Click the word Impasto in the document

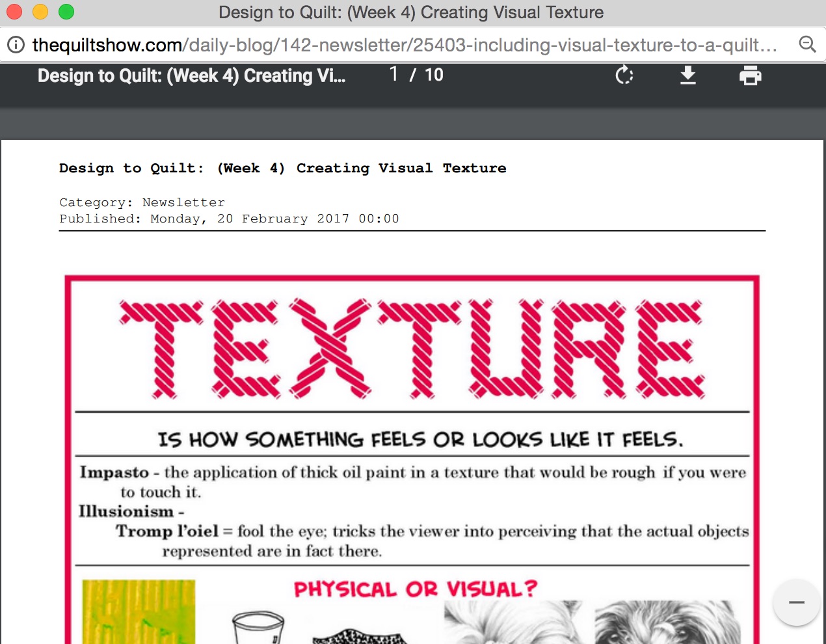[x=114, y=472]
